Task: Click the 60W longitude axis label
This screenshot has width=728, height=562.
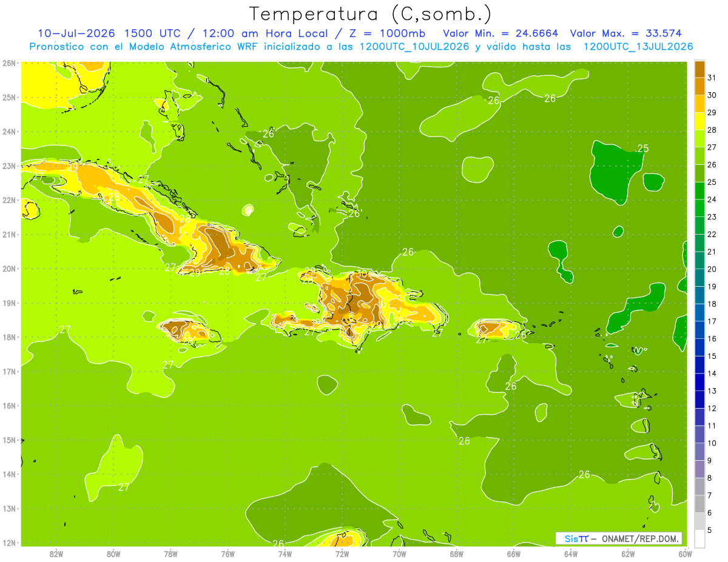Action: point(685,554)
